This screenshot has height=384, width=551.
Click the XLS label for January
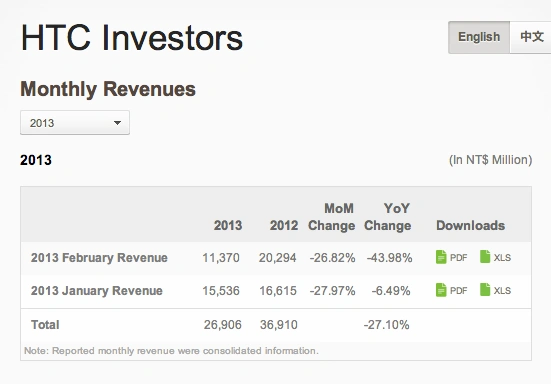coord(502,291)
